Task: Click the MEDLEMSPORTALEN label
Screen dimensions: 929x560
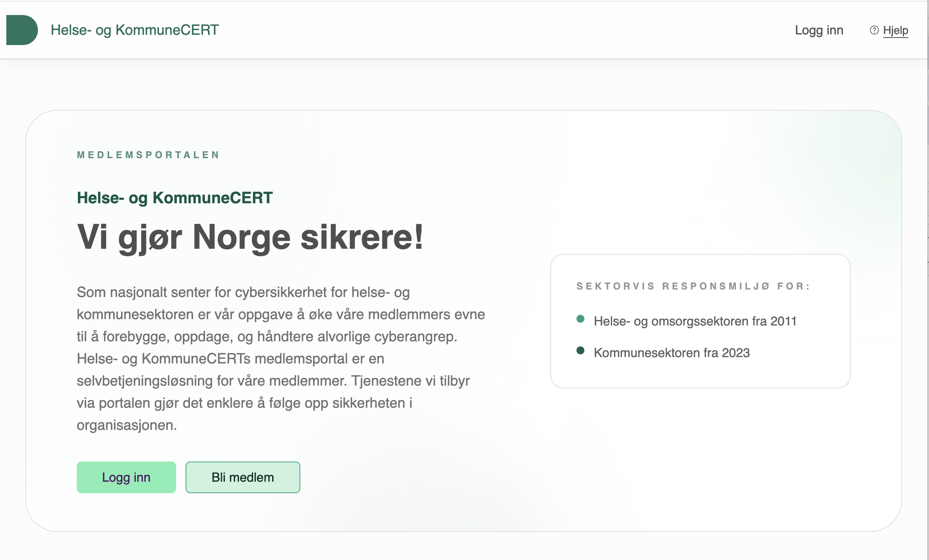Action: click(148, 155)
